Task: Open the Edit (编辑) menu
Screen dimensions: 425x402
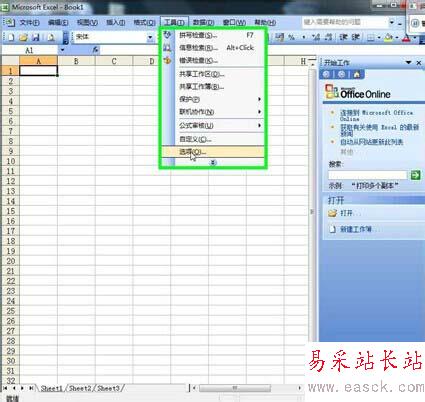Action: point(58,22)
